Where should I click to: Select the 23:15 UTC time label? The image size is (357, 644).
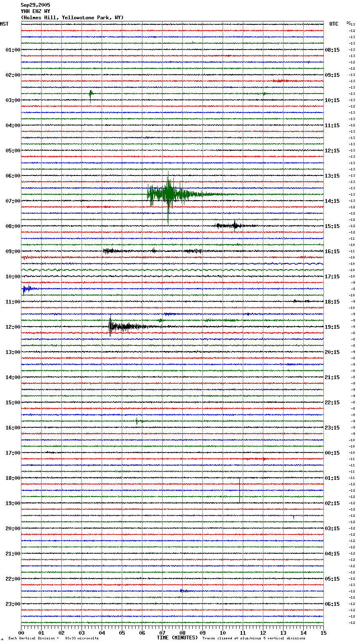coord(332,428)
